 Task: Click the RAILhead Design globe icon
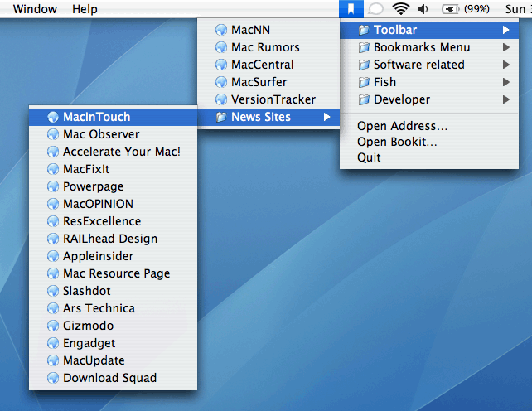pyautogui.click(x=53, y=239)
